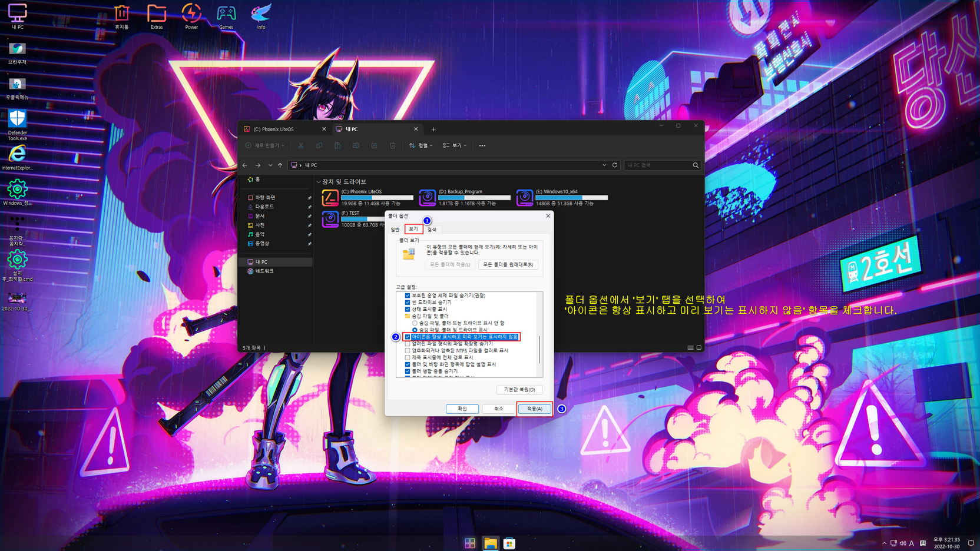Open the See more (…) toolbar menu
The height and width of the screenshot is (551, 980).
pyautogui.click(x=482, y=145)
